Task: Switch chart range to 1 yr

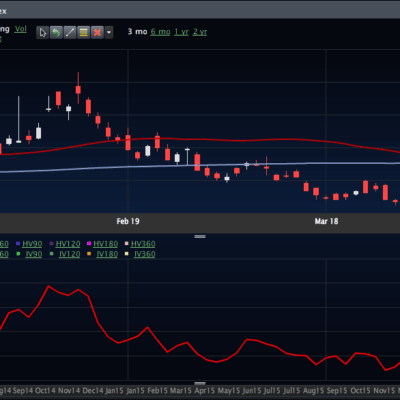Action: [182, 32]
